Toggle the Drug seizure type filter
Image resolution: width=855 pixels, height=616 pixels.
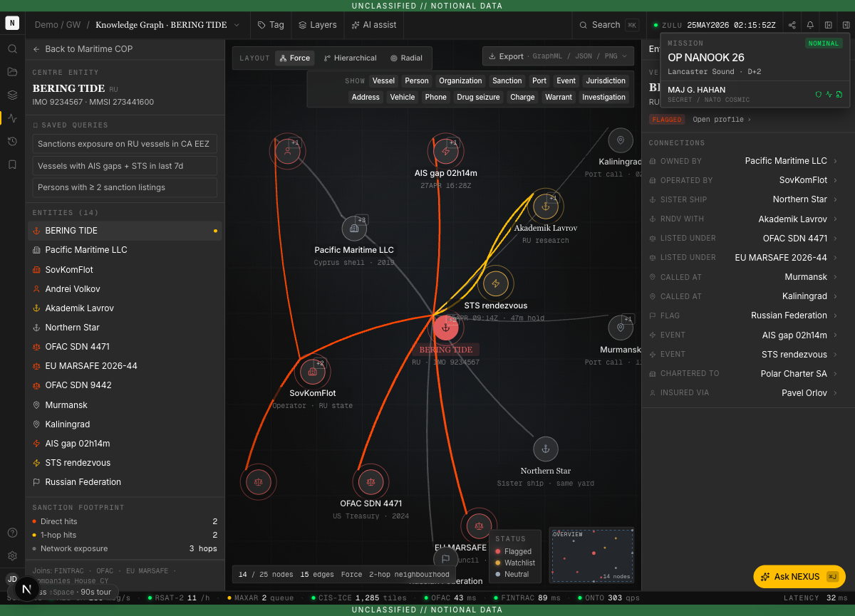tap(478, 98)
